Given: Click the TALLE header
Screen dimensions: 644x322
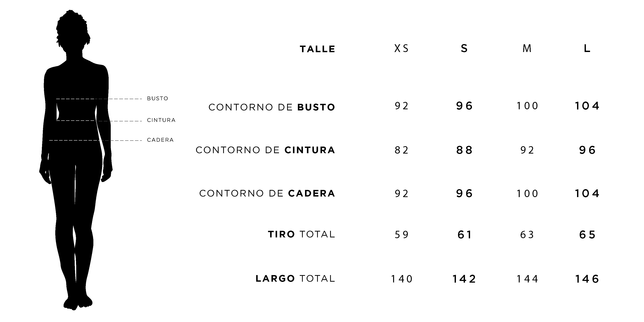Looking at the screenshot, I should [317, 49].
